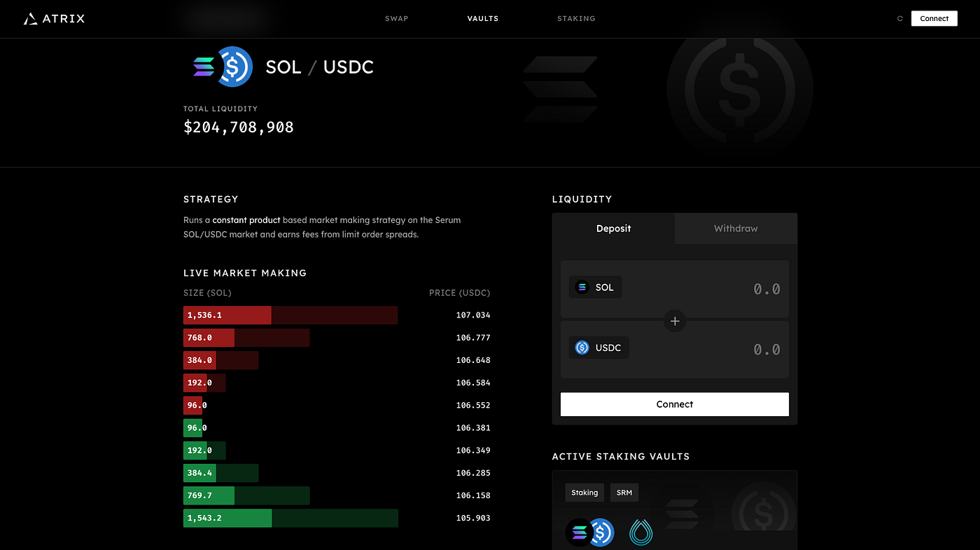Click the price 105.903
Viewport: 980px width, 550px height.
click(473, 518)
